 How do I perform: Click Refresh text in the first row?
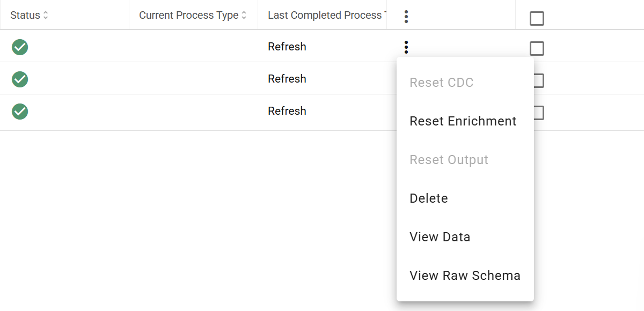(287, 47)
